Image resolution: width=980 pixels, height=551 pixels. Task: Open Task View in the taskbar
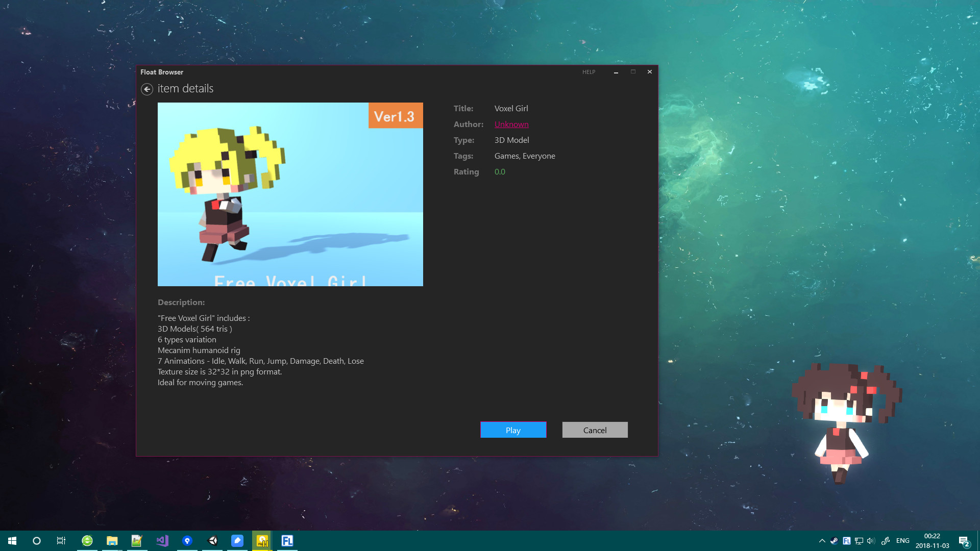61,541
